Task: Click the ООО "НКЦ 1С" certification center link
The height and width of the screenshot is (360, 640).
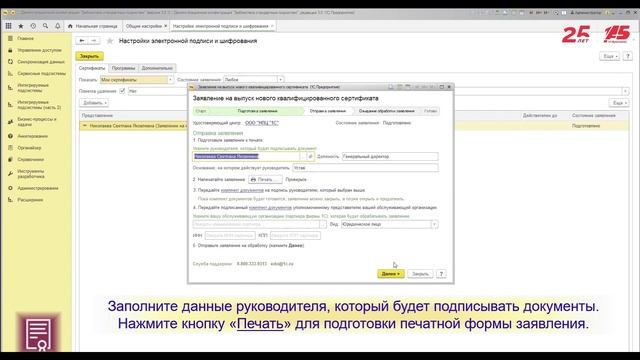Action: 262,123
